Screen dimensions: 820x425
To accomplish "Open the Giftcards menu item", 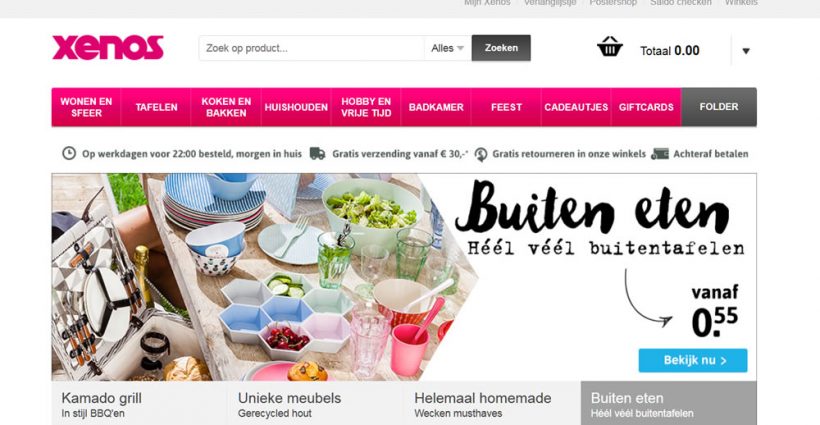I will click(646, 107).
